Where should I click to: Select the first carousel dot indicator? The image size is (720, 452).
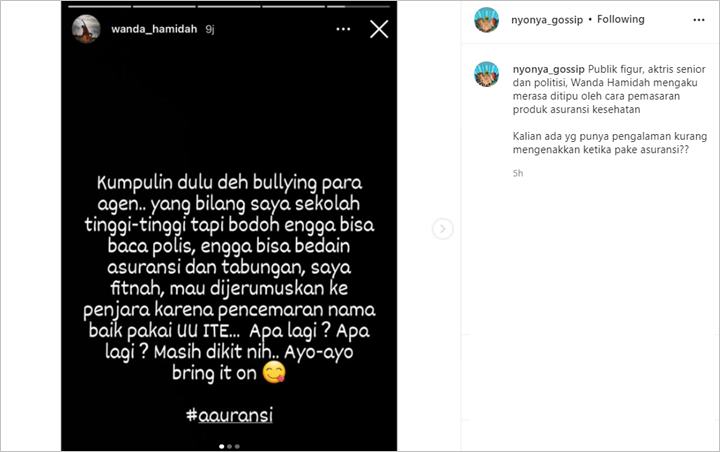point(222,446)
